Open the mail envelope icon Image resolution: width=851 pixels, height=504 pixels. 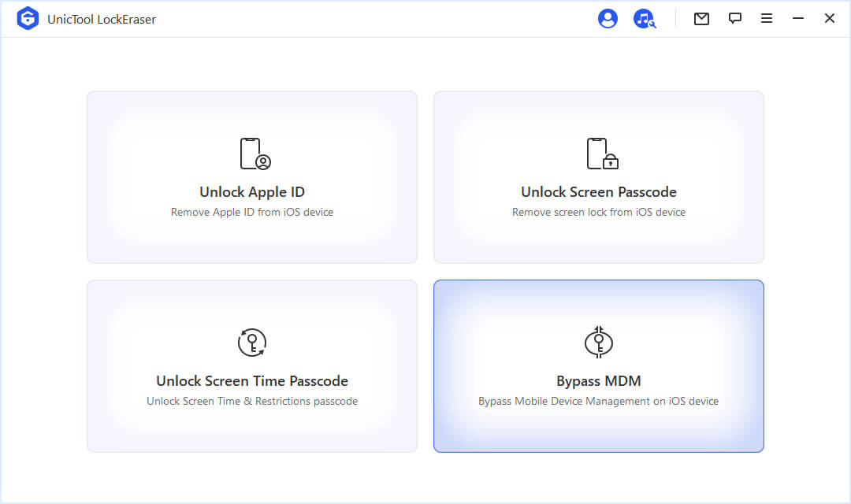[x=701, y=19]
